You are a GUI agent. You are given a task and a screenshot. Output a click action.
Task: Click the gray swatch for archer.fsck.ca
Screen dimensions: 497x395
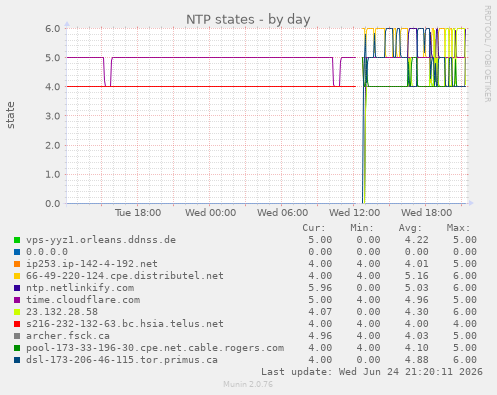coord(17,336)
